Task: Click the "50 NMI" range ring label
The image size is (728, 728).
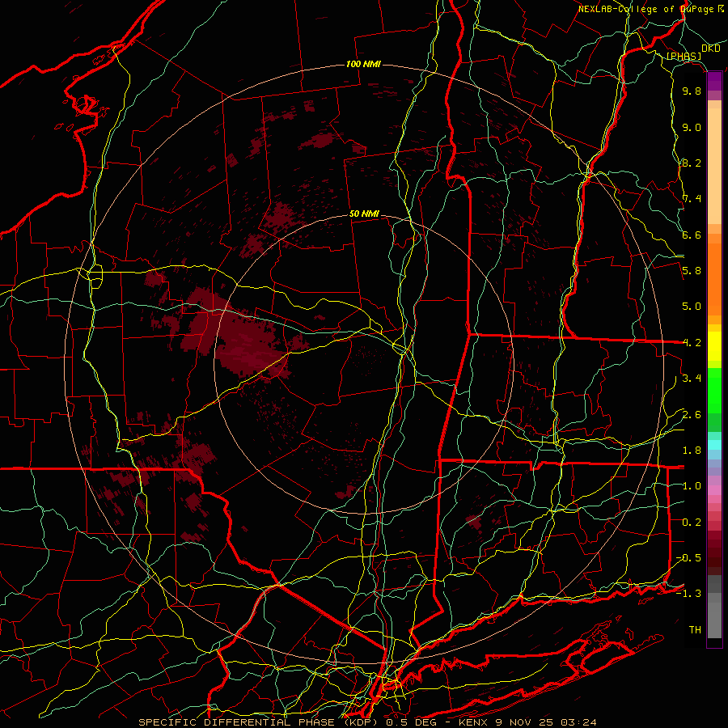Action: (364, 214)
